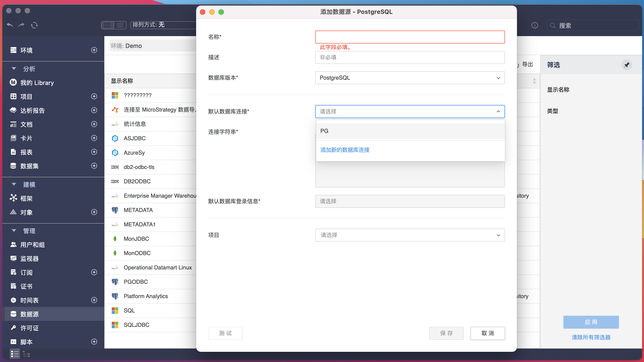Select the 时间表 sidebar item

pos(29,300)
